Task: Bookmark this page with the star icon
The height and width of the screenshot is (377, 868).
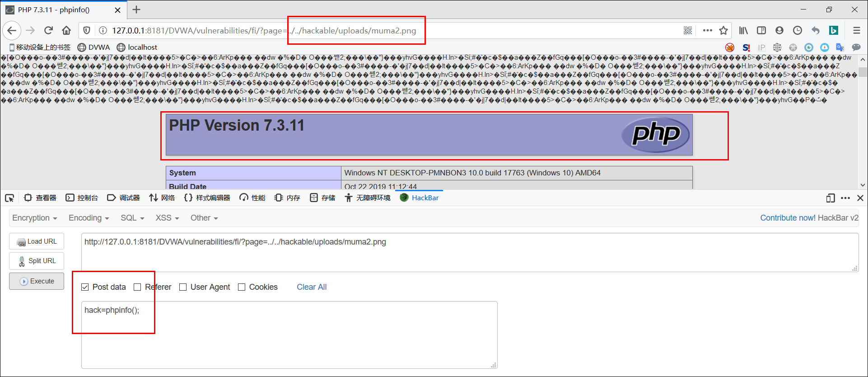Action: click(x=723, y=30)
